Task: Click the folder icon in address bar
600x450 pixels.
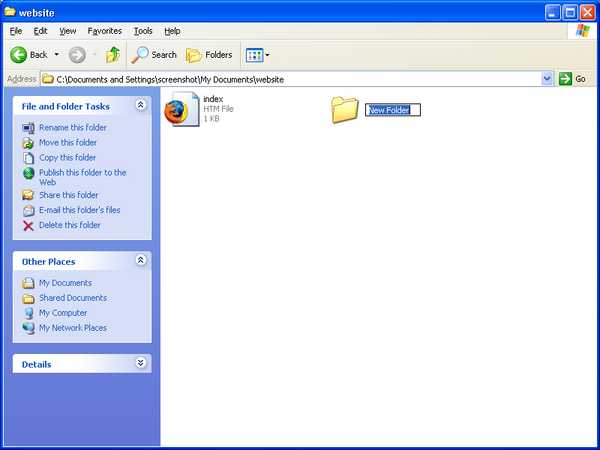Action: pos(48,79)
